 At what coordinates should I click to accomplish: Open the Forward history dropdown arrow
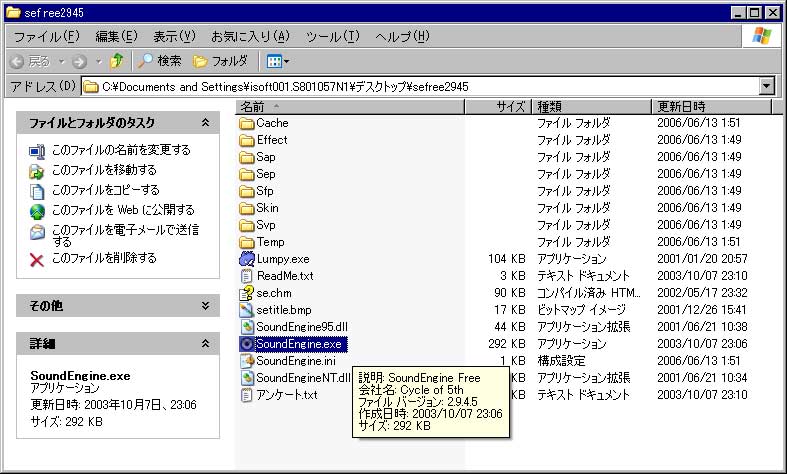[x=99, y=62]
